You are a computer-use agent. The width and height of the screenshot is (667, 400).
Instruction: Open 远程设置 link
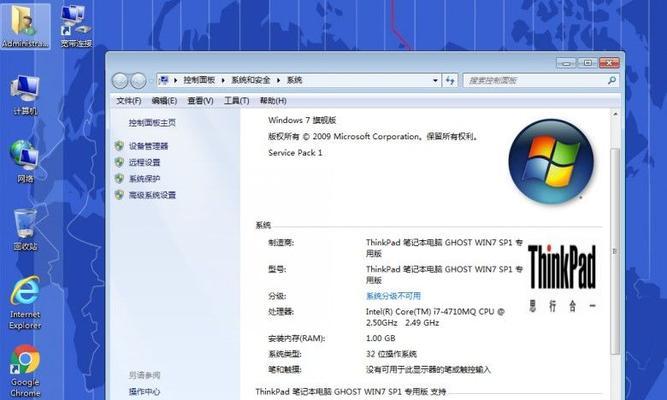[x=145, y=162]
